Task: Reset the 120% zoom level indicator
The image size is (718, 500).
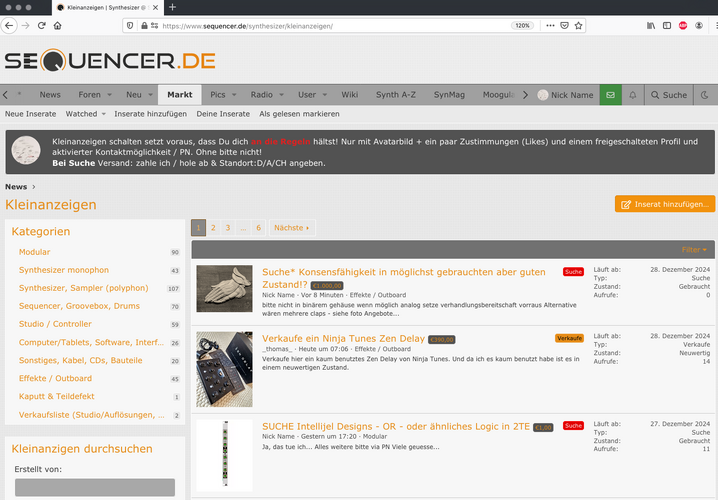Action: (522, 26)
